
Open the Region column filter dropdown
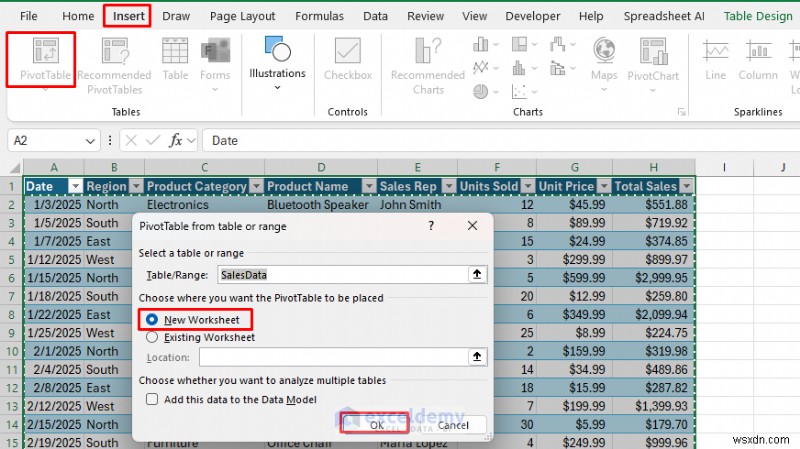136,186
